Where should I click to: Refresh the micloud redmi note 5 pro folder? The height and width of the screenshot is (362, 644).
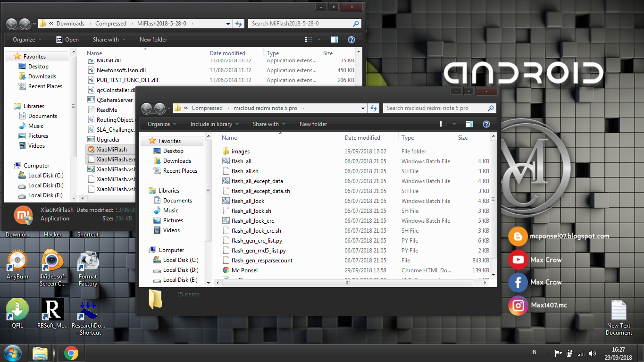(374, 108)
